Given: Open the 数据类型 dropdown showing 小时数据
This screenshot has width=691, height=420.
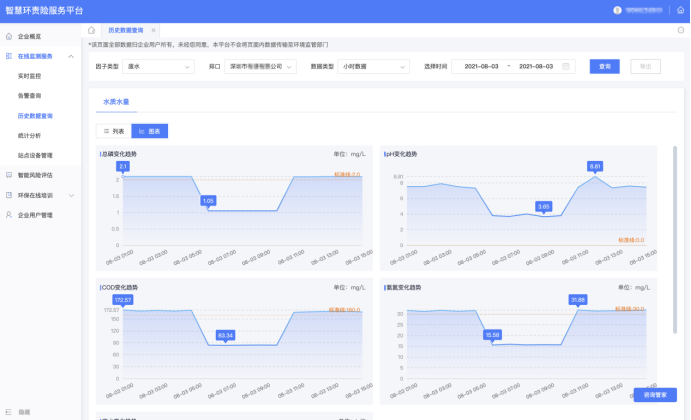Looking at the screenshot, I should 373,67.
